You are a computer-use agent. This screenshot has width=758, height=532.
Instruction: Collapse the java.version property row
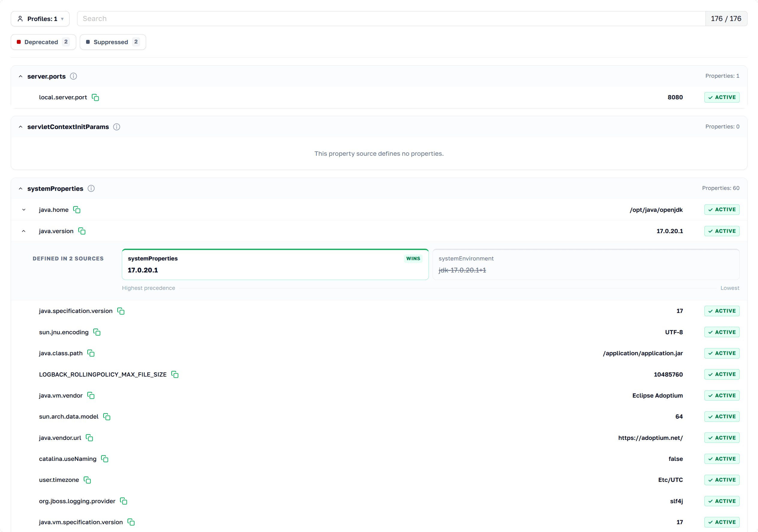click(24, 231)
